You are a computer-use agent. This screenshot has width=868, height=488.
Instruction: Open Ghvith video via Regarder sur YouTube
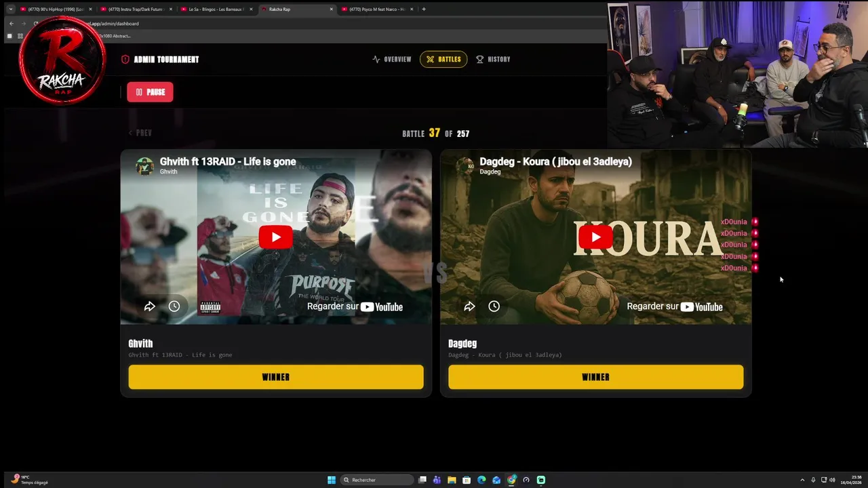(355, 306)
